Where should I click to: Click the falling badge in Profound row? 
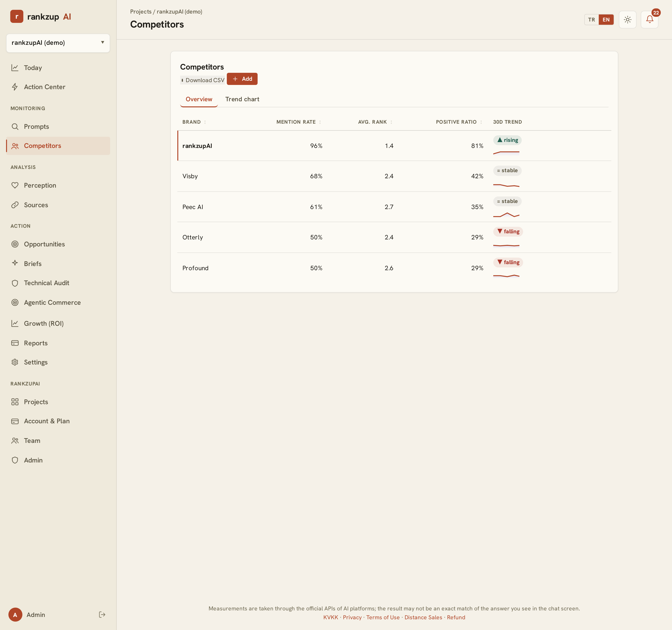tap(508, 262)
